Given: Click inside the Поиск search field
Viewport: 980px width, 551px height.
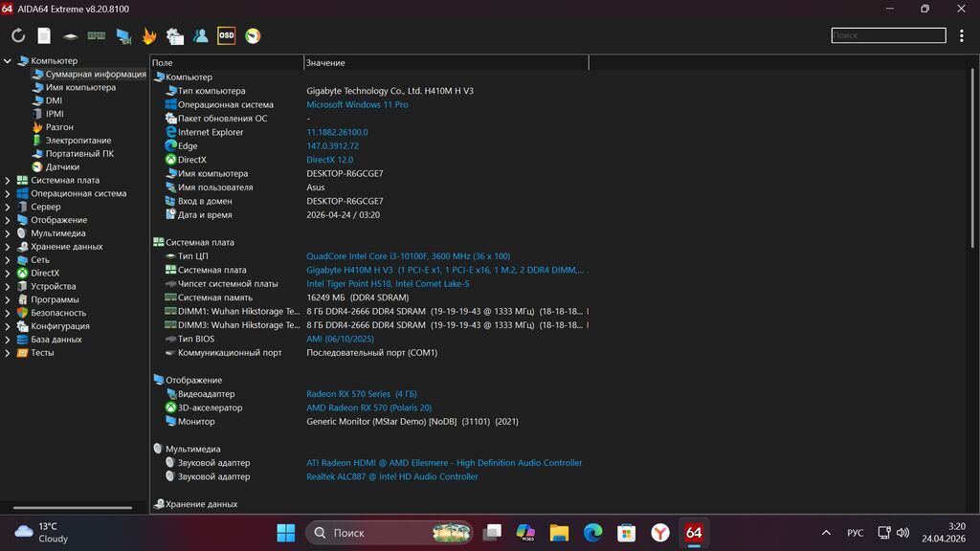Looking at the screenshot, I should pos(888,35).
